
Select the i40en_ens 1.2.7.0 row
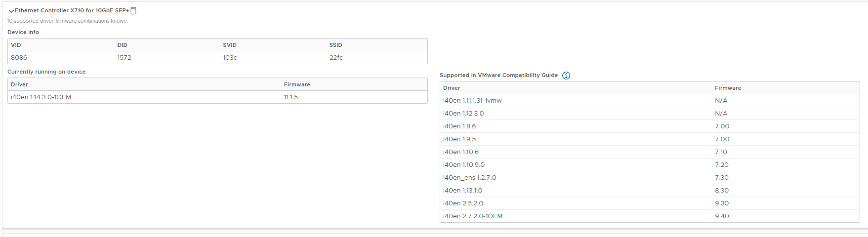[650, 178]
